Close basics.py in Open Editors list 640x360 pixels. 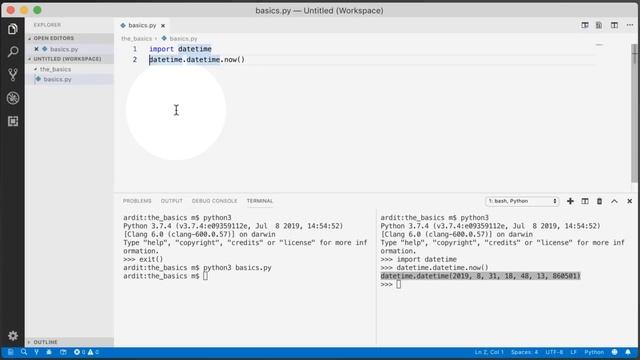(36, 49)
